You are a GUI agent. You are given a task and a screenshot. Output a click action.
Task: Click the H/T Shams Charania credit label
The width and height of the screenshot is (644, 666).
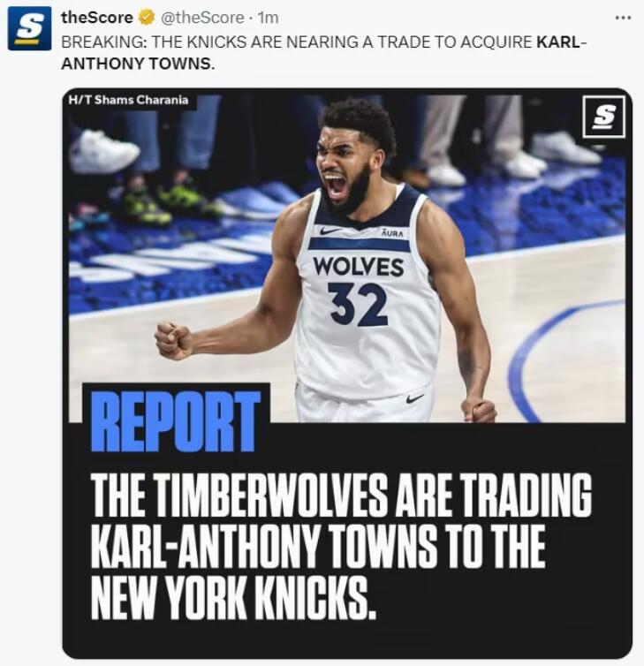[x=128, y=100]
